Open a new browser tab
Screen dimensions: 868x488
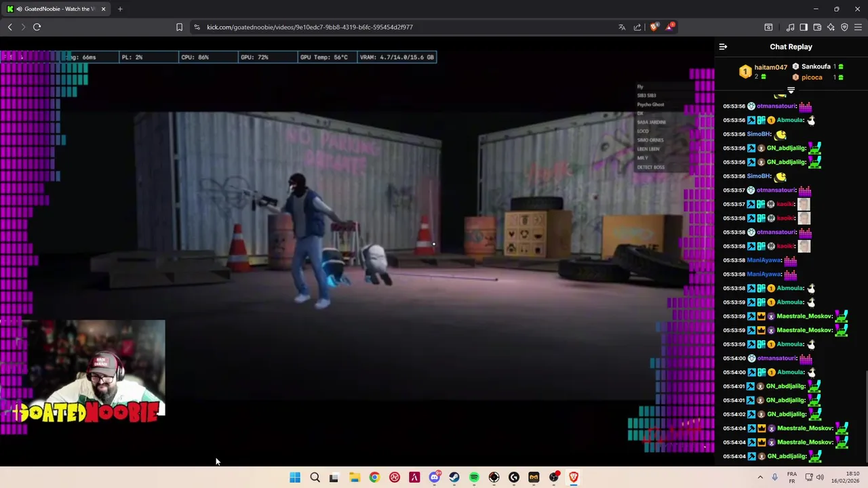coord(120,9)
